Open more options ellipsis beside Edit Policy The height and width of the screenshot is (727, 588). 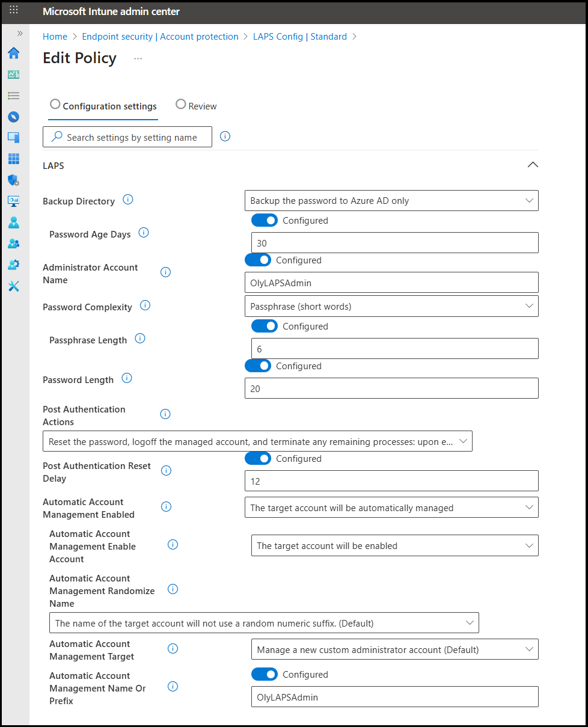click(x=138, y=58)
